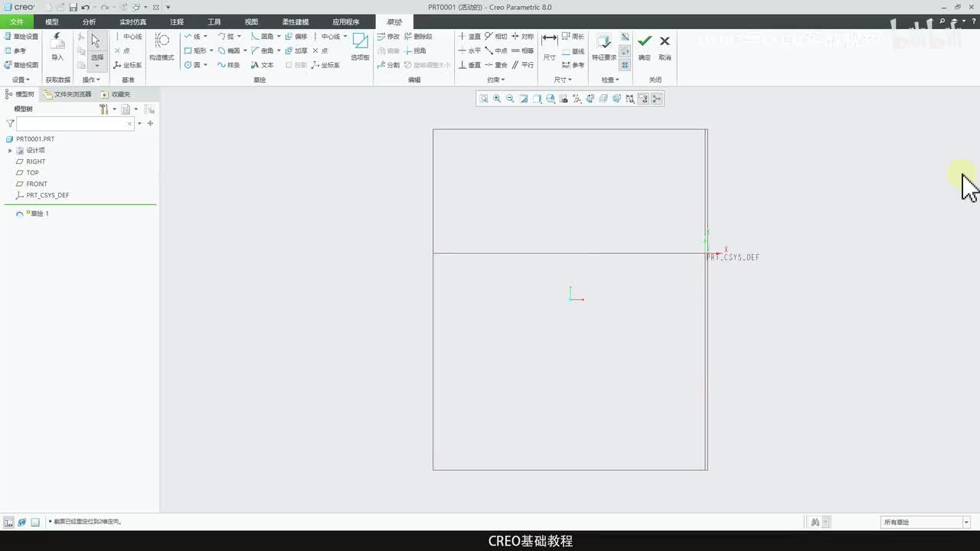Select the FRONT datum plane in tree
Image resolution: width=980 pixels, height=551 pixels.
click(31, 184)
